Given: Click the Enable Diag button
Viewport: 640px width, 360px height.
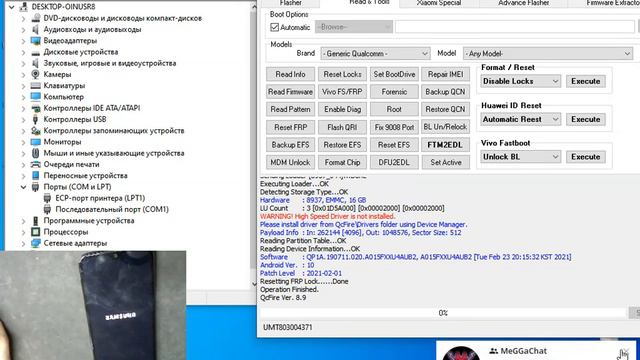Looking at the screenshot, I should tap(342, 109).
